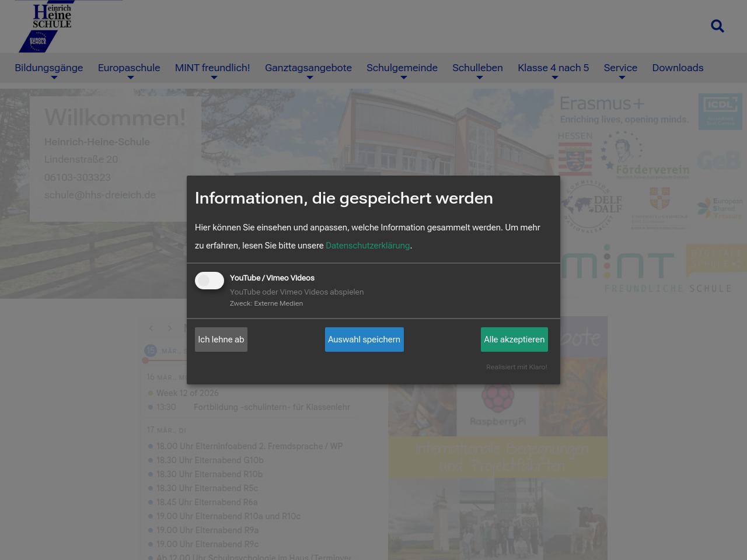Click the Heinrich Heine Schule logo

46,26
